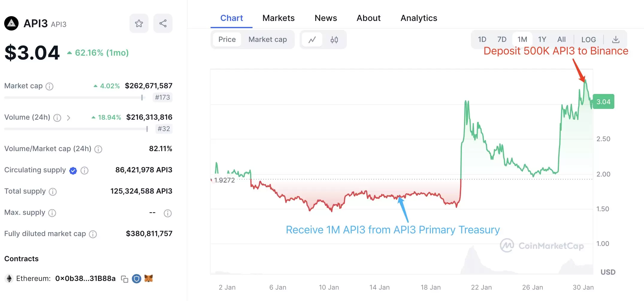Viewport: 644px width, 301px height.
Task: Open the Markets tab
Action: pos(278,18)
